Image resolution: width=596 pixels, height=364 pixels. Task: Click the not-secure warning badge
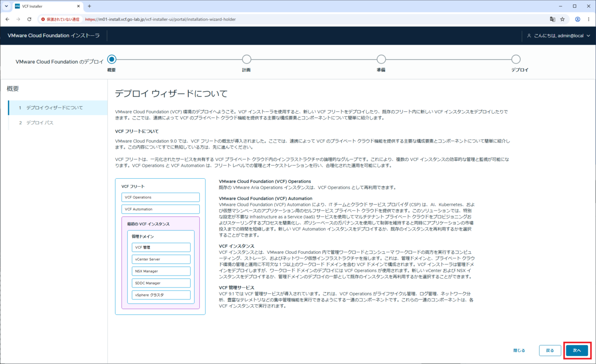61,19
